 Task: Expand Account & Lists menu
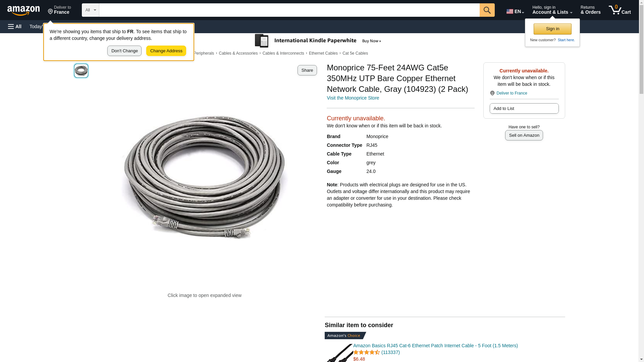click(x=552, y=10)
